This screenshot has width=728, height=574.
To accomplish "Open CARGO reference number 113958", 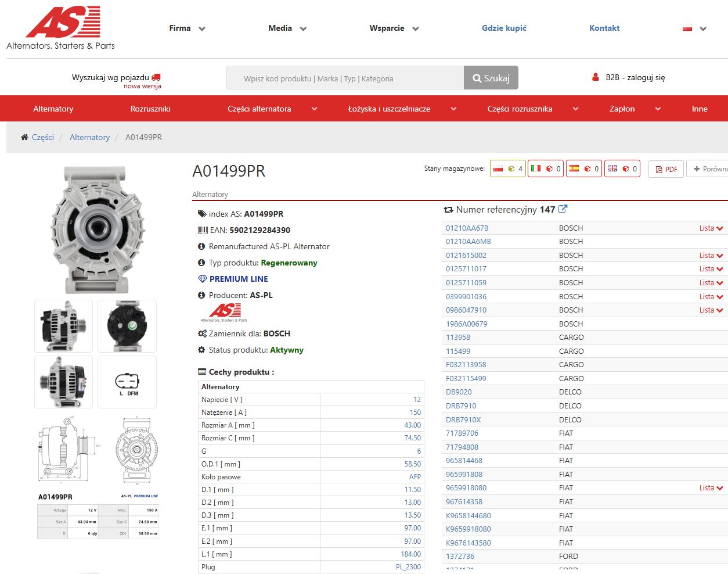I will [457, 337].
